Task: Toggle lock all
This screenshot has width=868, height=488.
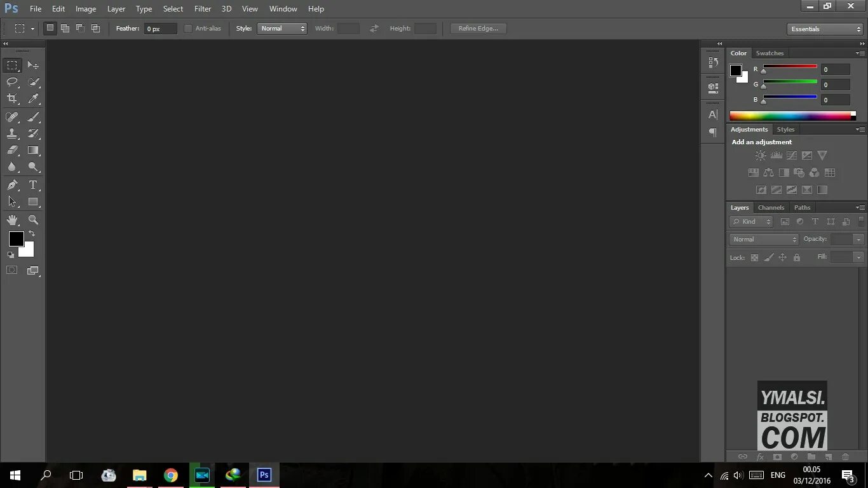Action: [x=797, y=257]
